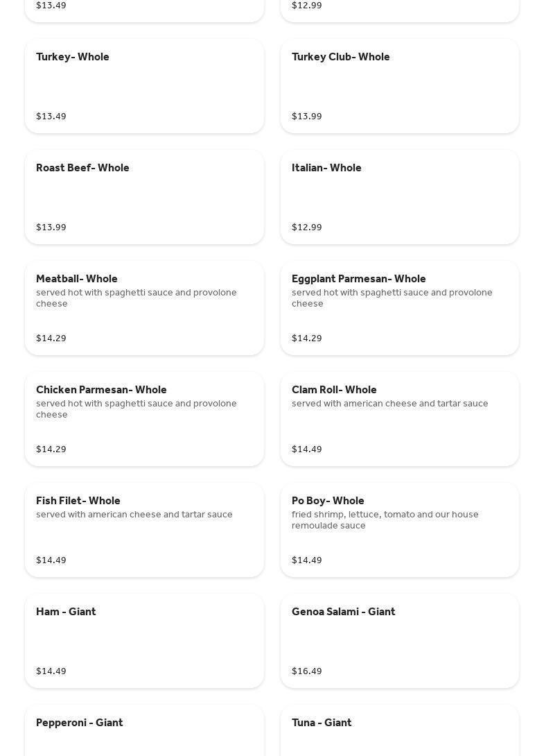Image resolution: width=544 pixels, height=756 pixels.
Task: Pick the Chicken Parmesan- Whole card
Action: (144, 419)
